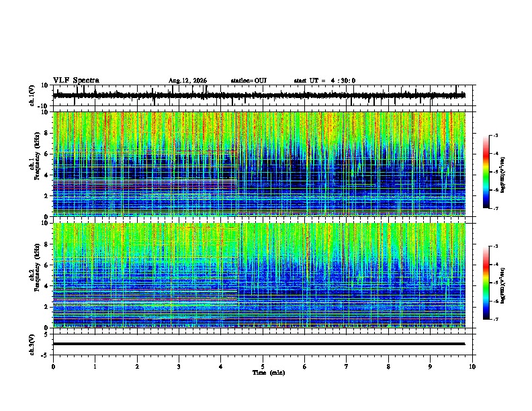Click the "-7" label on ch.2 colorbar
532x411 pixels.
click(495, 319)
